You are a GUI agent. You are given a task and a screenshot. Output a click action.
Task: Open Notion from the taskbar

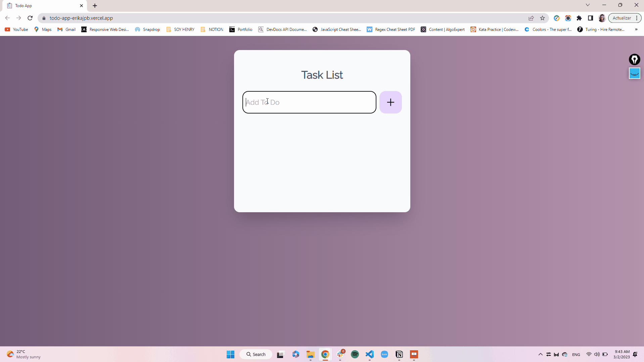tap(399, 354)
